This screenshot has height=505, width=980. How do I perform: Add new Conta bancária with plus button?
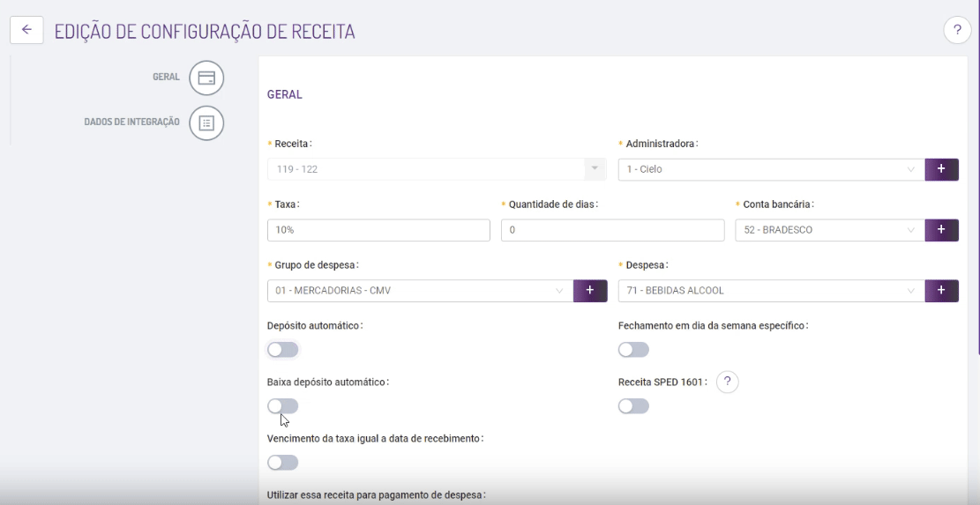pos(941,230)
